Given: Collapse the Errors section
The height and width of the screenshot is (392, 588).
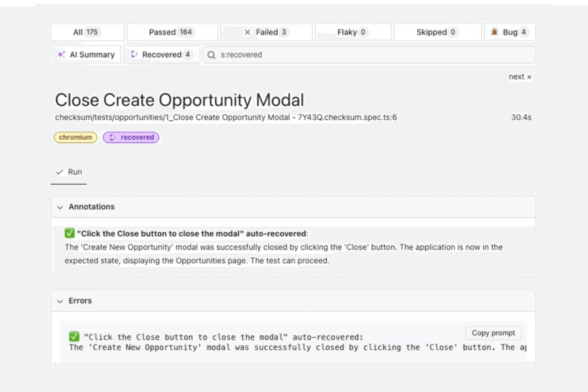Looking at the screenshot, I should point(60,301).
